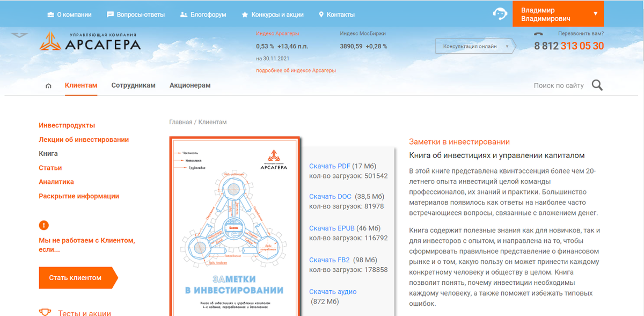Click the Индекс МосБиржи label
This screenshot has height=316, width=644.
(363, 33)
